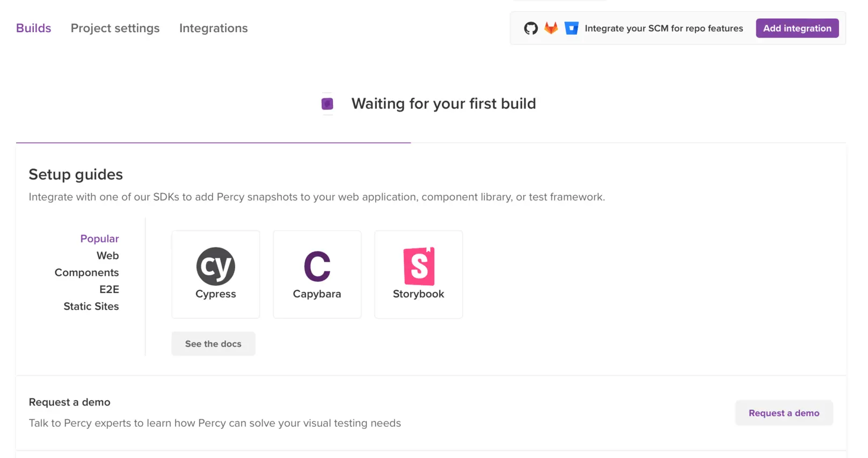This screenshot has width=868, height=458.
Task: Show Web setup guides
Action: pos(107,256)
